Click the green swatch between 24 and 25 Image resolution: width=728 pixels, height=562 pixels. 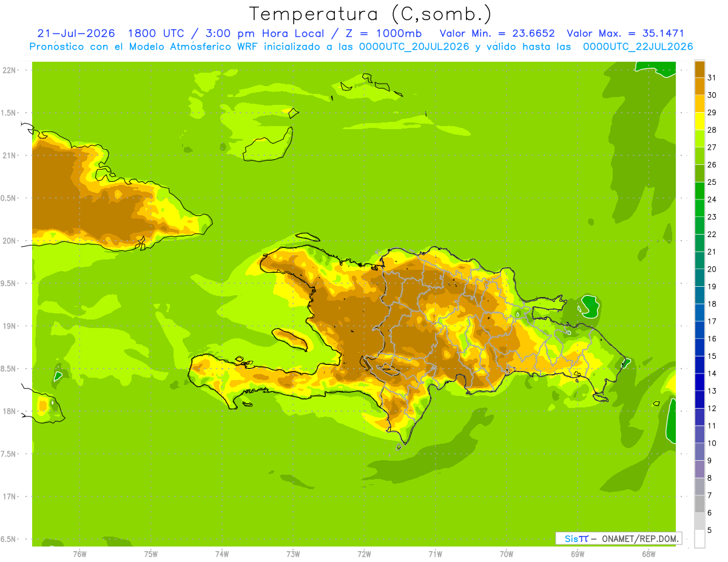699,190
